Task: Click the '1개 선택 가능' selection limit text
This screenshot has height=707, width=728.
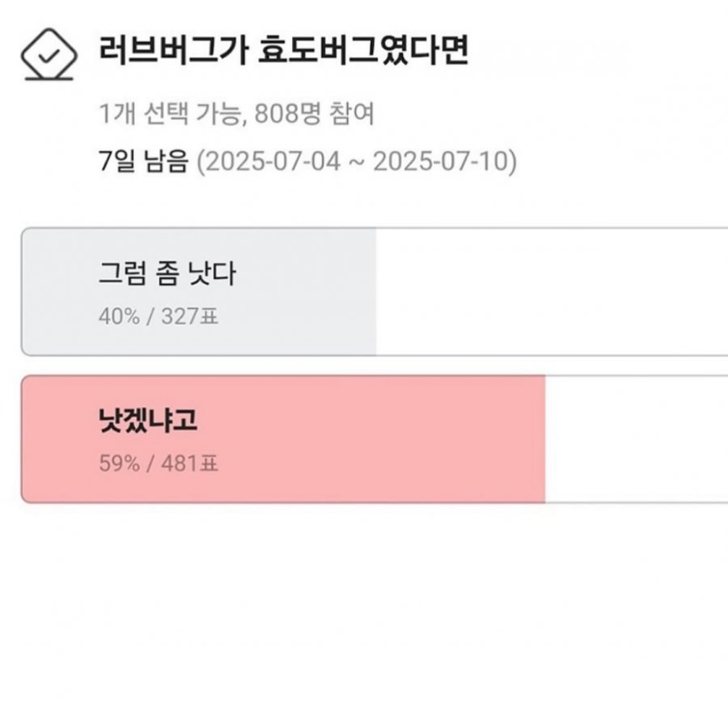Action: [170, 113]
